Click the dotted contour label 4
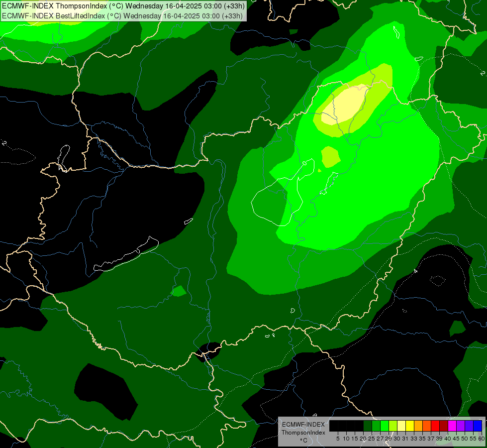This screenshot has width=487, height=448. [x=415, y=271]
